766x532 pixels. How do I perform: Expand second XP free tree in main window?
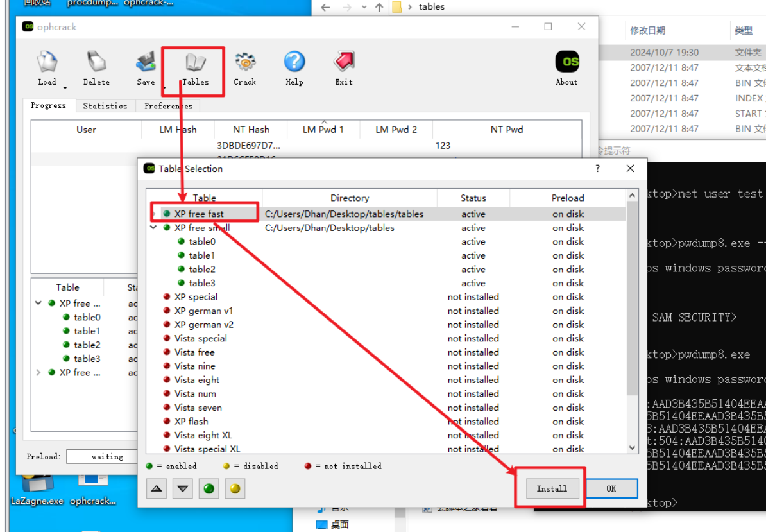click(38, 372)
